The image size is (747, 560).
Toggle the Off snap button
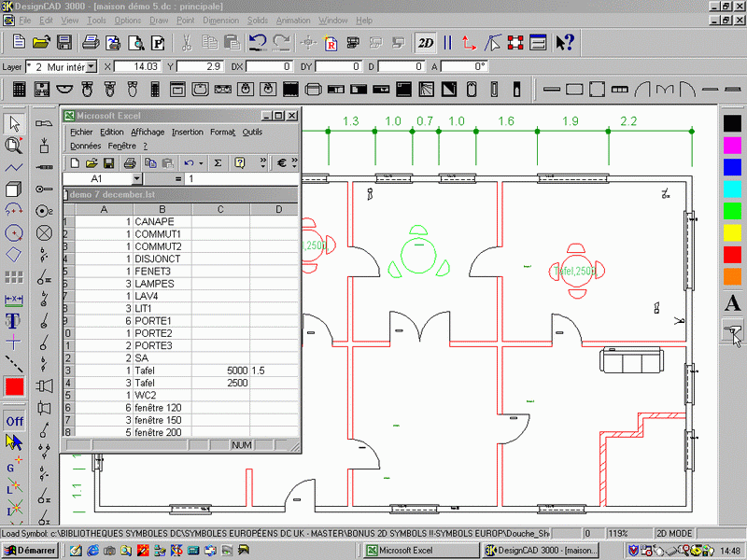(14, 421)
